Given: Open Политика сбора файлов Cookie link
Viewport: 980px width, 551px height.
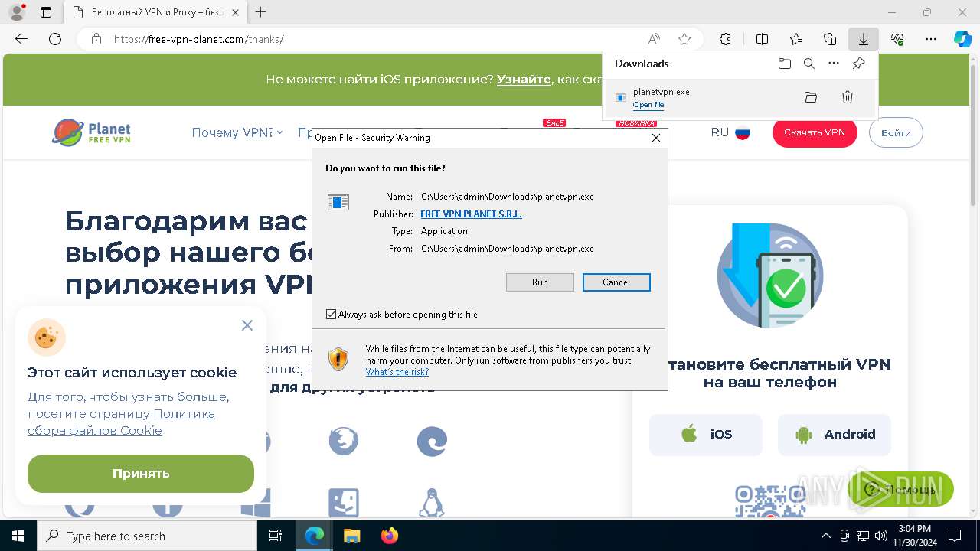Looking at the screenshot, I should pyautogui.click(x=121, y=422).
